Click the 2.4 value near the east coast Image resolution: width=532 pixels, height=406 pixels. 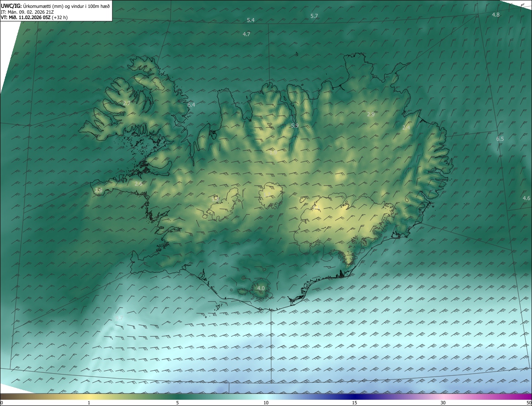pyautogui.click(x=406, y=128)
